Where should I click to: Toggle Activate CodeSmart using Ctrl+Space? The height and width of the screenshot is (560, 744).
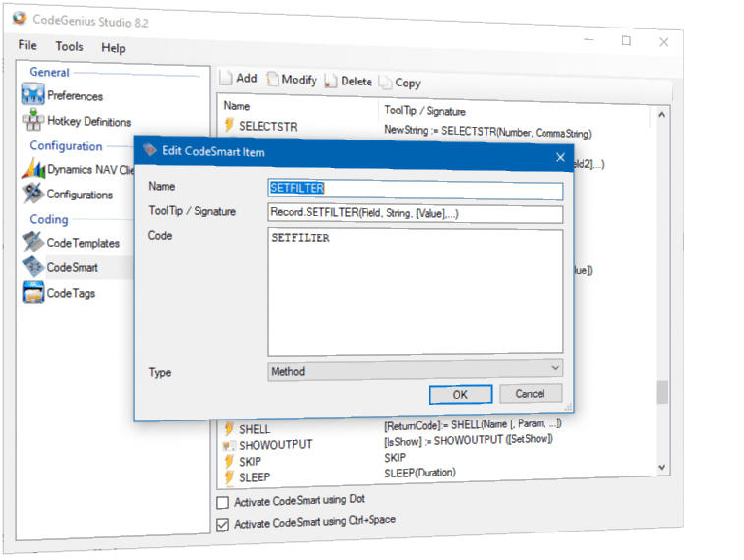pyautogui.click(x=222, y=525)
